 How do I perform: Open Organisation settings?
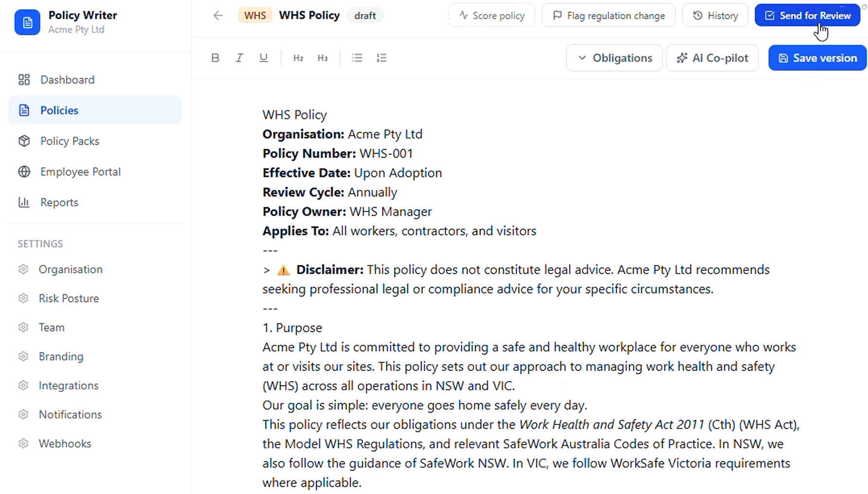tap(95, 269)
